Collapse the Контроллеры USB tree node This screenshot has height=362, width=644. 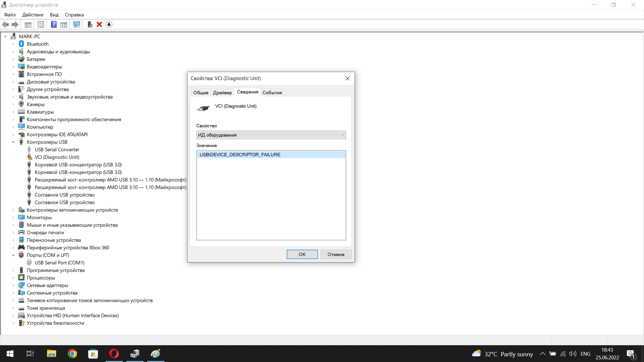(x=13, y=142)
